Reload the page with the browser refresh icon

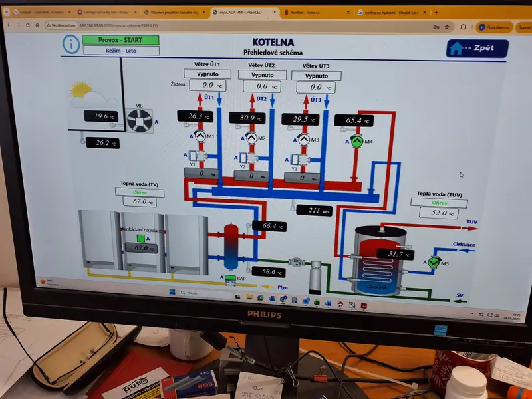pyautogui.click(x=28, y=25)
